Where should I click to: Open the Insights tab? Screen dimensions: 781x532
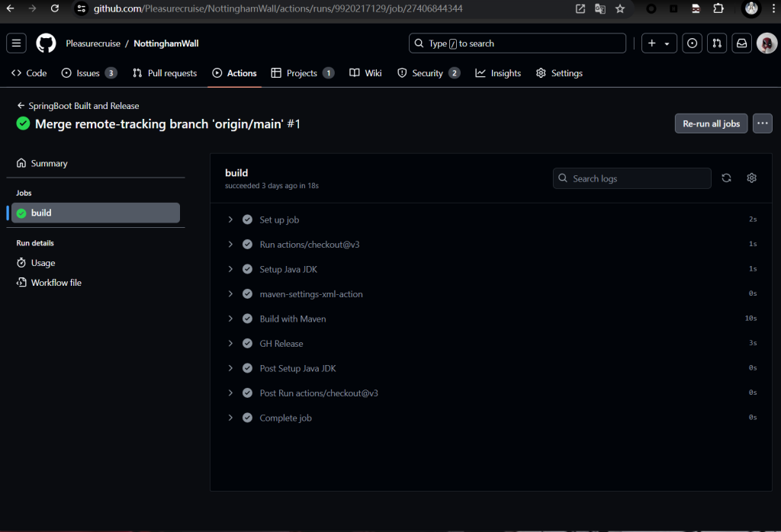498,73
